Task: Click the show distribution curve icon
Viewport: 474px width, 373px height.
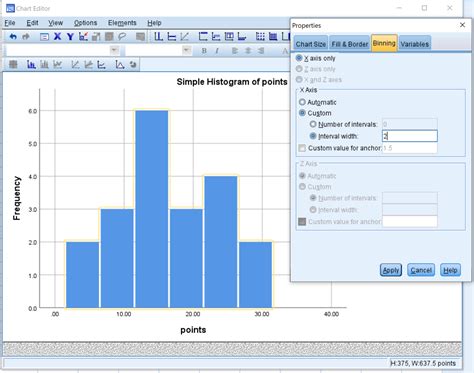Action: click(120, 64)
